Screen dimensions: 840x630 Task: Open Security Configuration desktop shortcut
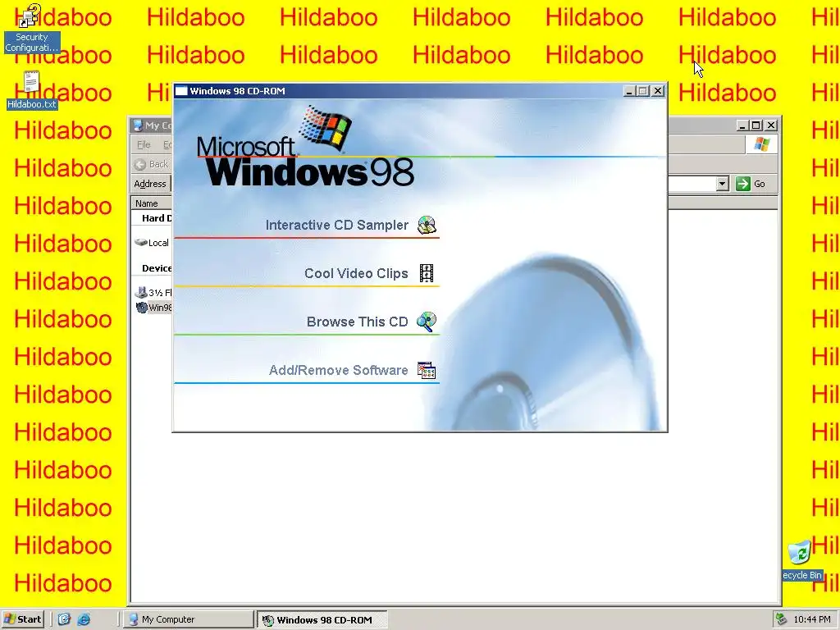(31, 28)
